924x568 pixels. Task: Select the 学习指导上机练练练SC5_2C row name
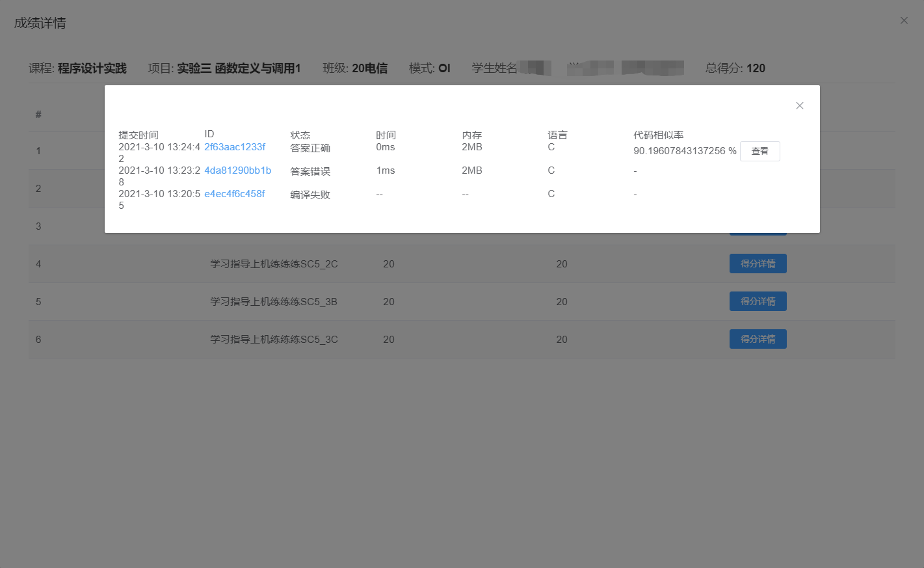[x=274, y=264]
